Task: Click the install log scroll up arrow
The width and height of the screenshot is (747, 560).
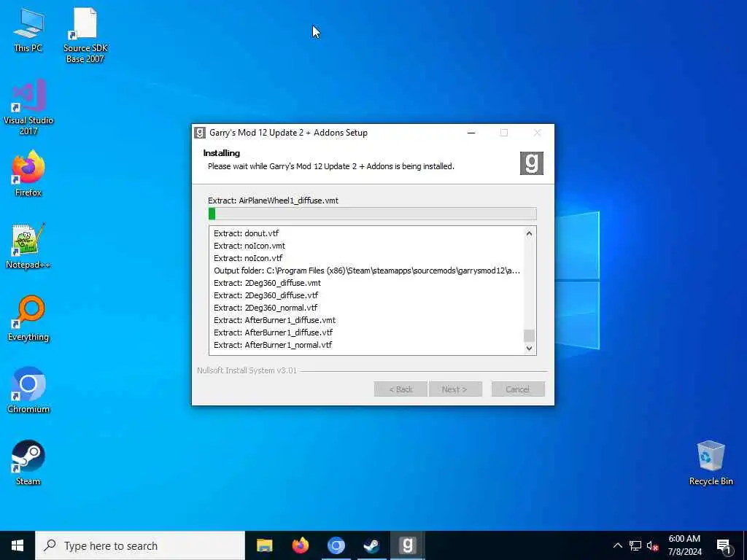Action: (530, 234)
